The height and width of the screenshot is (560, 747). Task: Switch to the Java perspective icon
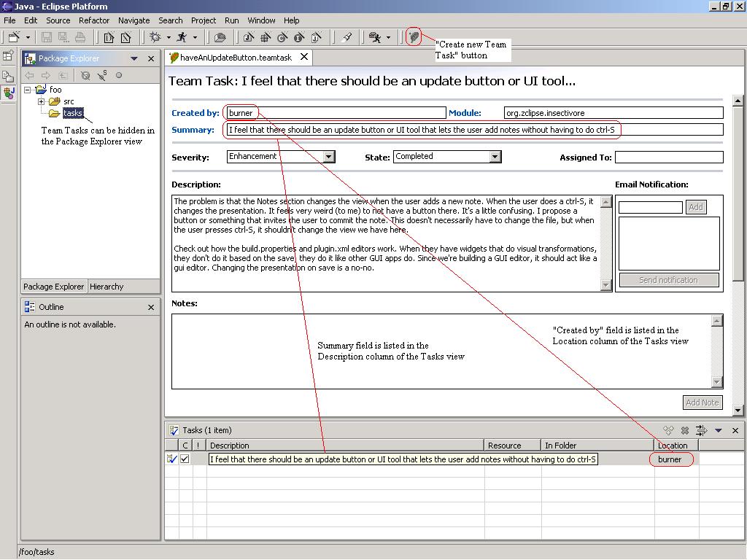pyautogui.click(x=9, y=93)
